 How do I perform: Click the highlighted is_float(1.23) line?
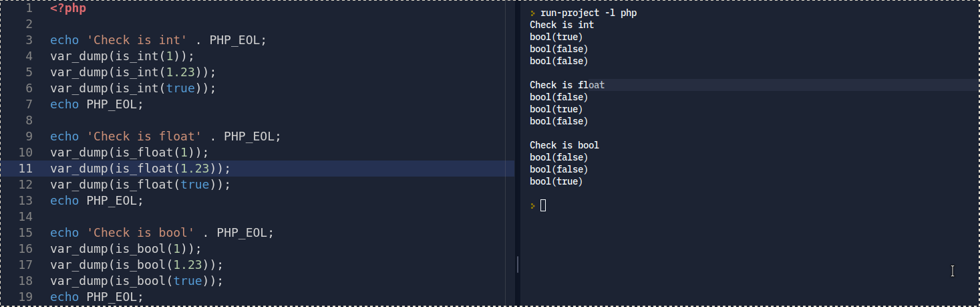pos(140,169)
